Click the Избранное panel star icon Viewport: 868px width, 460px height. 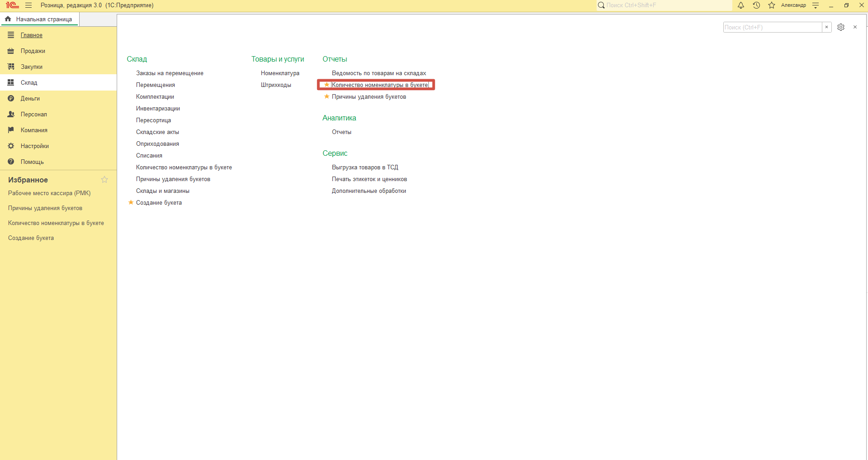pos(104,180)
